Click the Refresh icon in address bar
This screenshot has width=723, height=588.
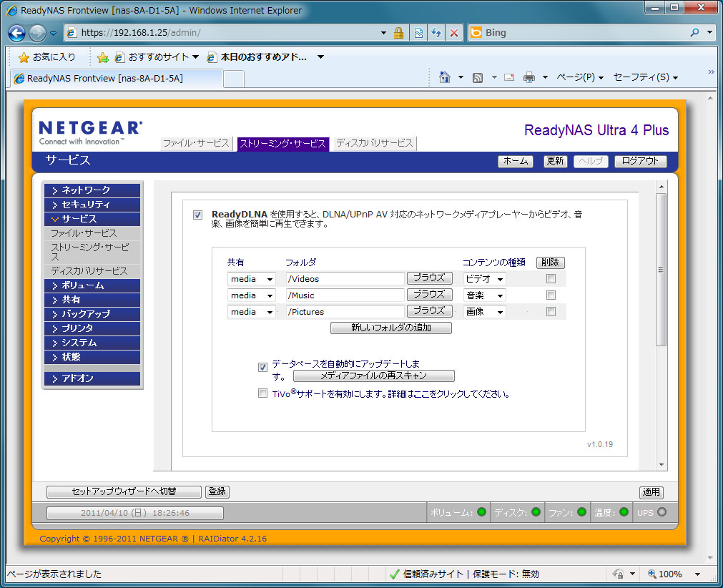pos(436,33)
